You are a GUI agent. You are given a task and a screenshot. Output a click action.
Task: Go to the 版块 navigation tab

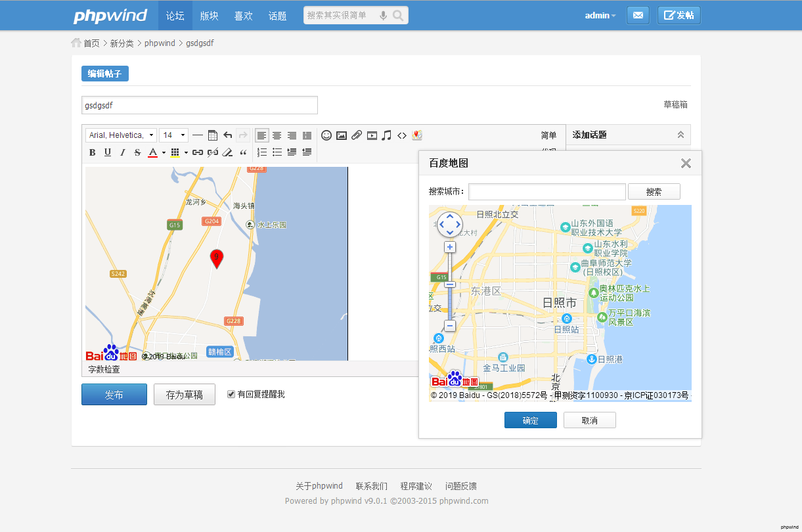coord(210,16)
